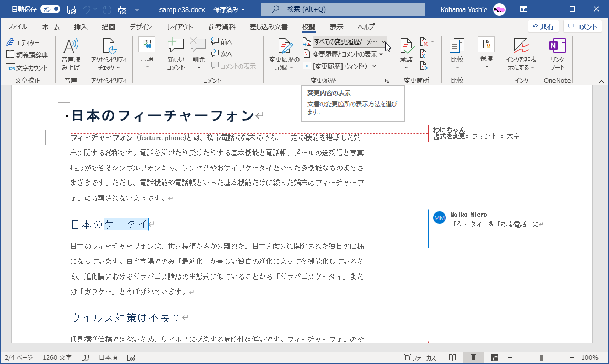Click the 共有 share button
This screenshot has width=609, height=364.
(542, 26)
